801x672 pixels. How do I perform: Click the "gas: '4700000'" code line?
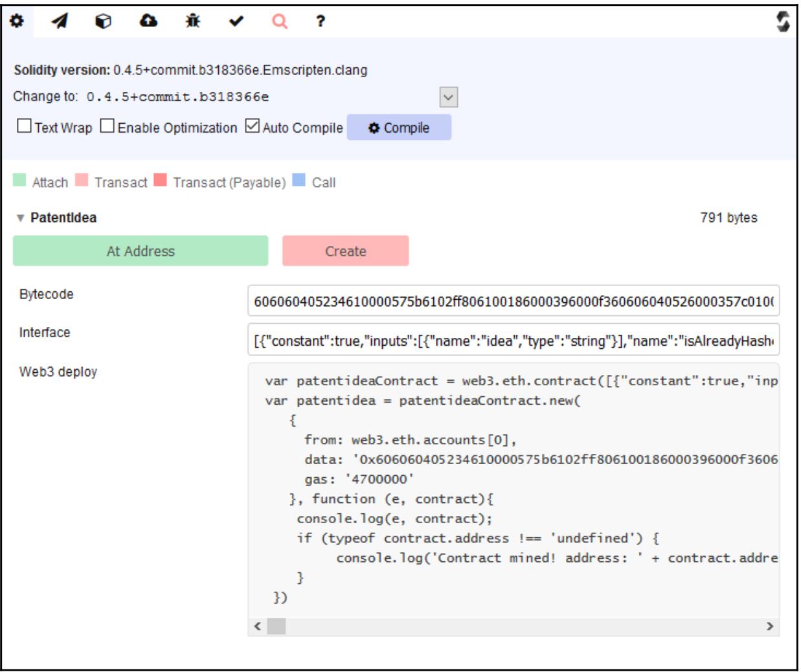click(x=359, y=479)
